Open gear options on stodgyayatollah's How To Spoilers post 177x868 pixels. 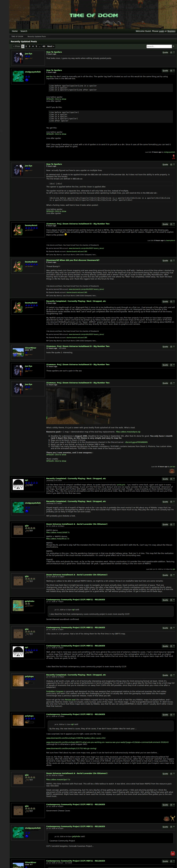pyautogui.click(x=171, y=71)
